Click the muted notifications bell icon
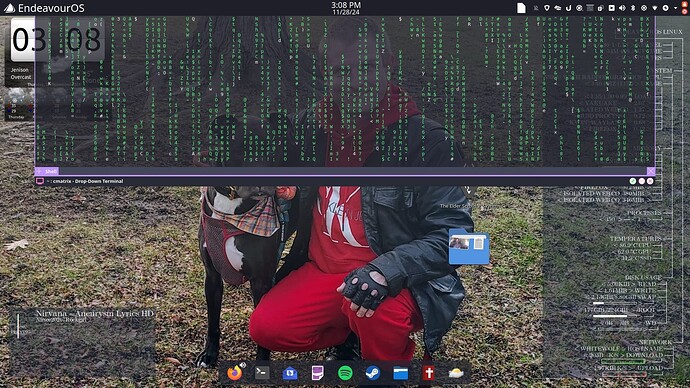 pos(536,8)
